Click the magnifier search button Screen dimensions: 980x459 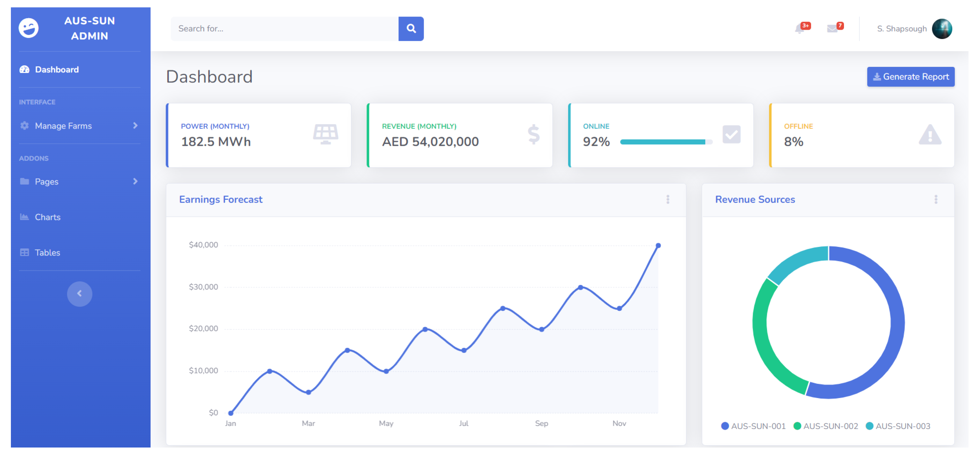click(411, 29)
